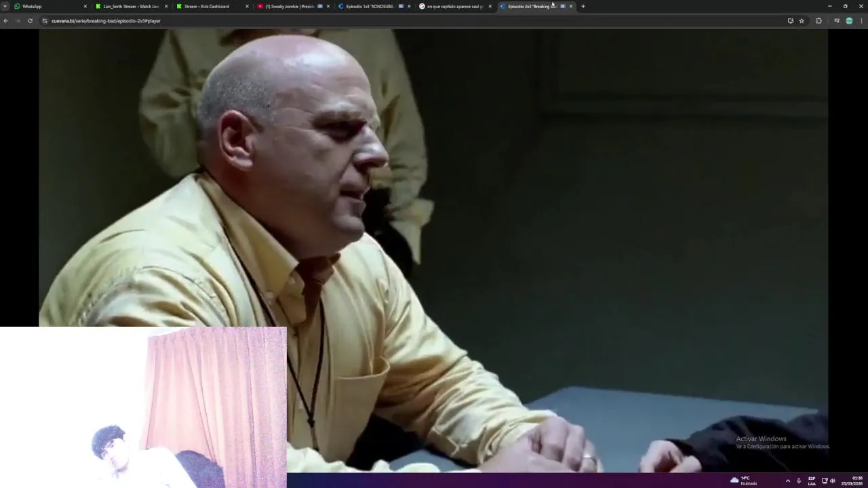Screen dimensions: 868x488
Task: Change the ESP LAA keyboard language
Action: click(812, 481)
